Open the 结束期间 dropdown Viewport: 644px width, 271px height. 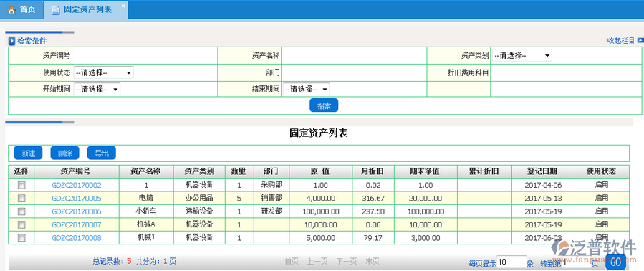306,89
